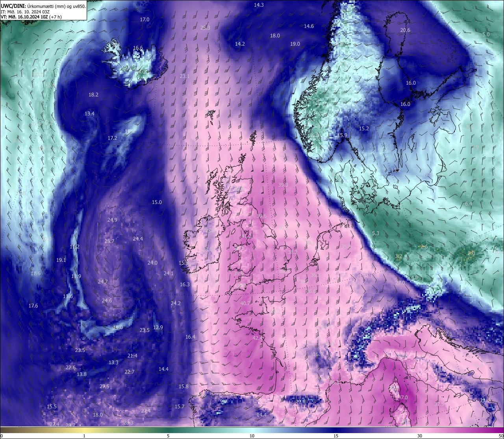Click the 14.6 value label
The width and height of the screenshot is (504, 439).
pos(309,26)
